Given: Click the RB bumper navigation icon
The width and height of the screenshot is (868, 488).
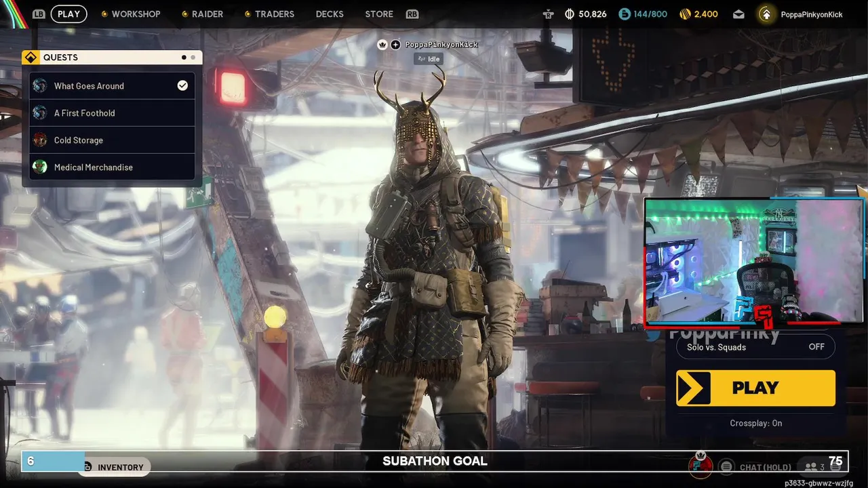Looking at the screenshot, I should [412, 14].
